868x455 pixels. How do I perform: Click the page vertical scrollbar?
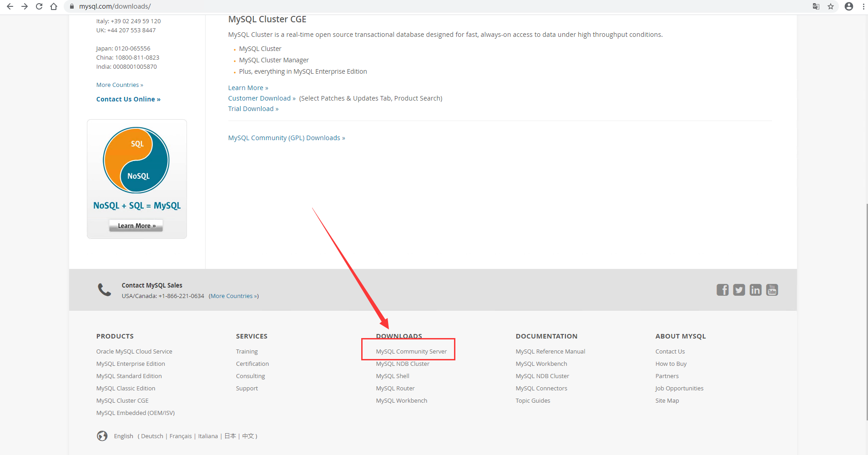click(866, 312)
